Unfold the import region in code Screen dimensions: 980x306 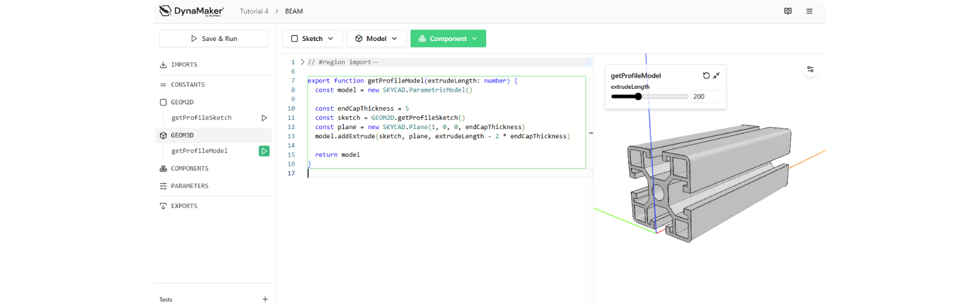click(303, 62)
